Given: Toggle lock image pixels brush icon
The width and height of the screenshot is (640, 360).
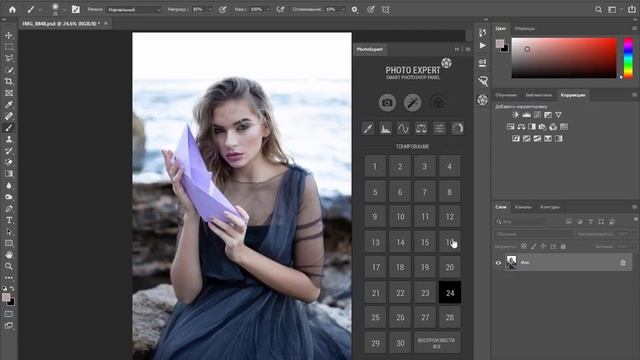Looking at the screenshot, I should pos(533,247).
